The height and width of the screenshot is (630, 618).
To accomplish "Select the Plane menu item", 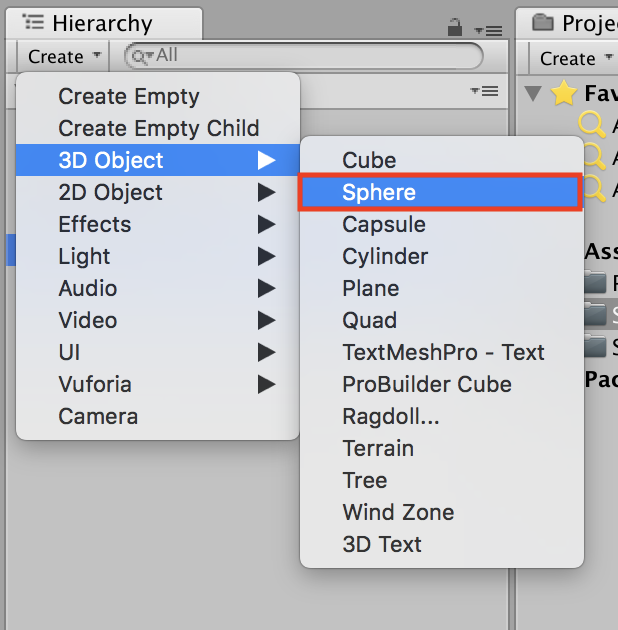I will [370, 288].
